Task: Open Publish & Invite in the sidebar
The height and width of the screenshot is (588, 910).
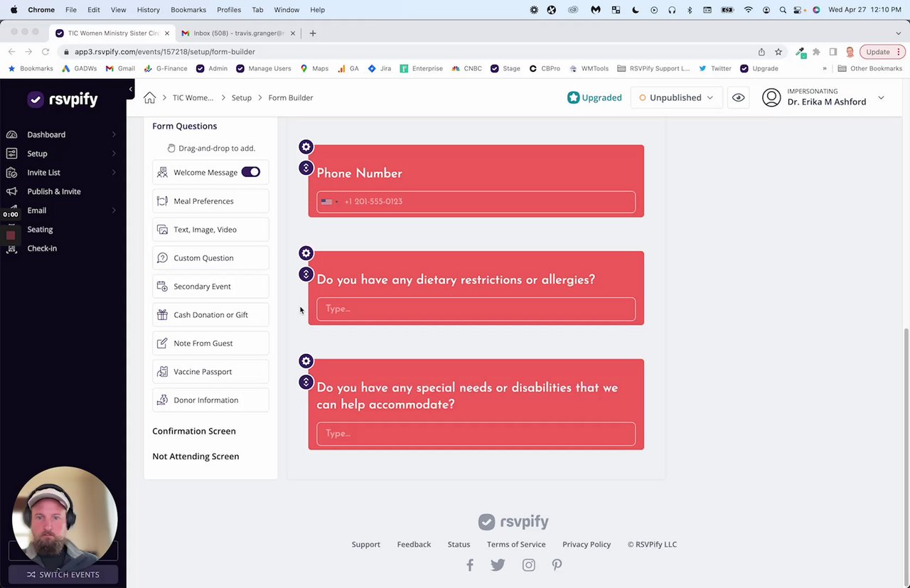Action: 54,191
